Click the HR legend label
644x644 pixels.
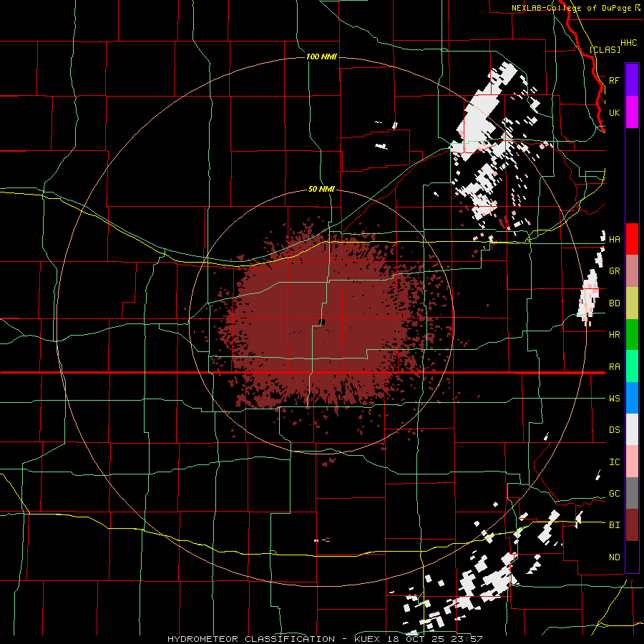coord(614,335)
